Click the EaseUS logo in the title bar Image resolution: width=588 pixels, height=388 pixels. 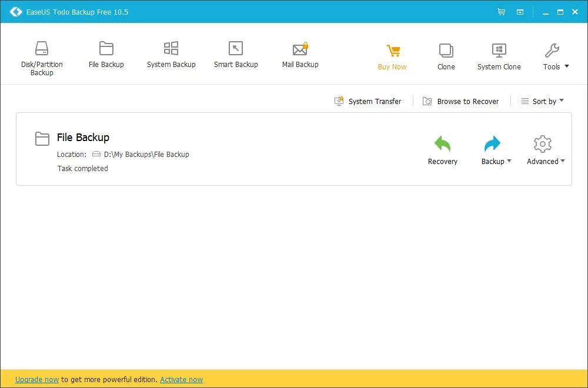[16, 12]
